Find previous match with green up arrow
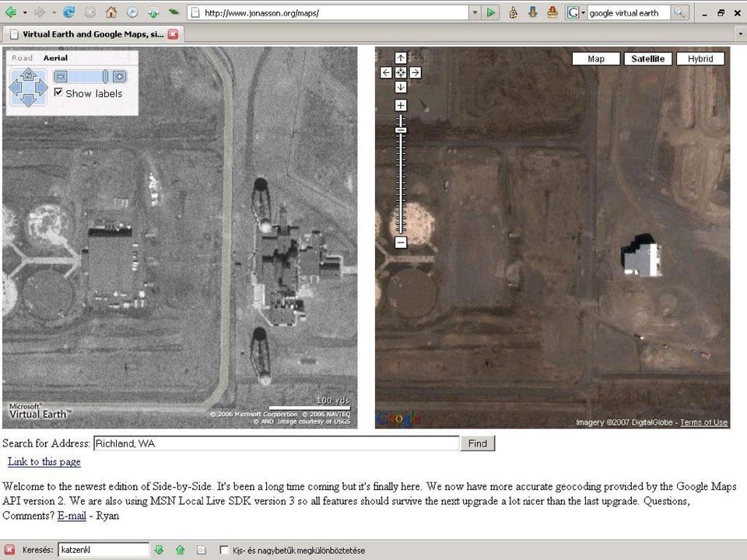This screenshot has height=560, width=747. click(x=180, y=550)
